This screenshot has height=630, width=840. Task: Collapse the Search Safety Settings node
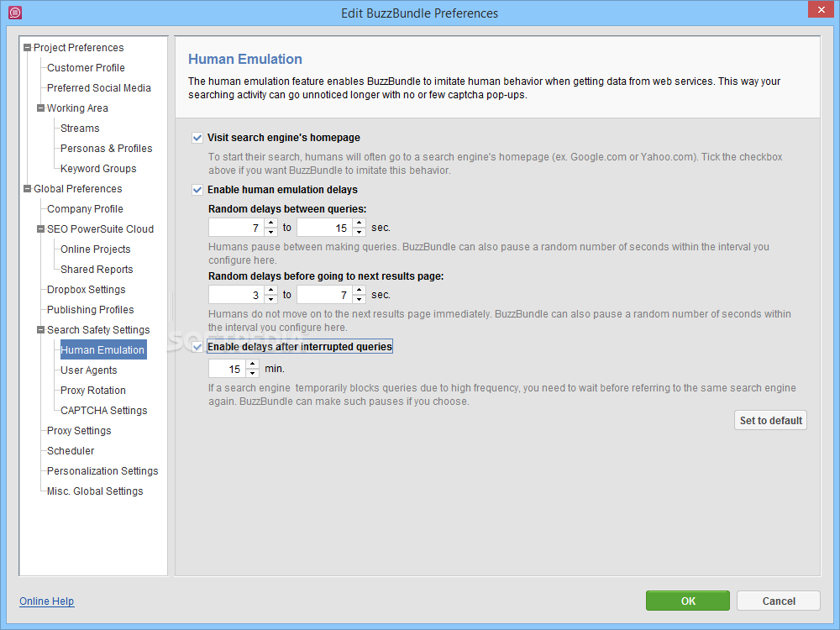[40, 329]
